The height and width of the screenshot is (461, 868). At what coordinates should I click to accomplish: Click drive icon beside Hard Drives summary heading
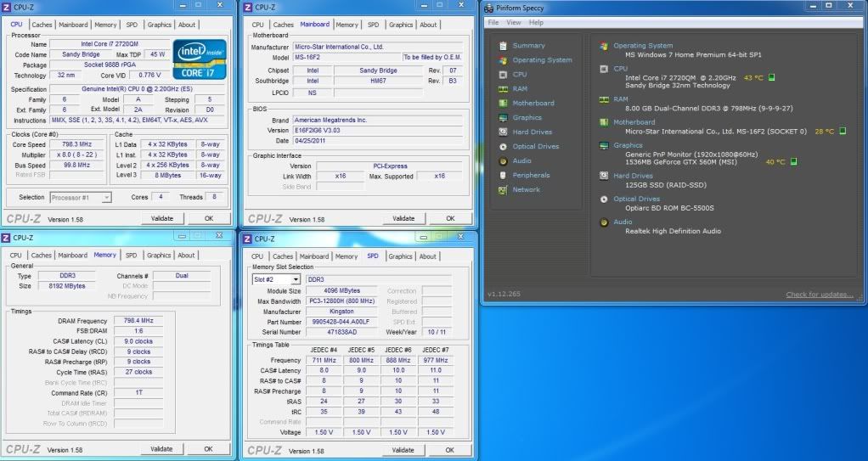tap(603, 176)
